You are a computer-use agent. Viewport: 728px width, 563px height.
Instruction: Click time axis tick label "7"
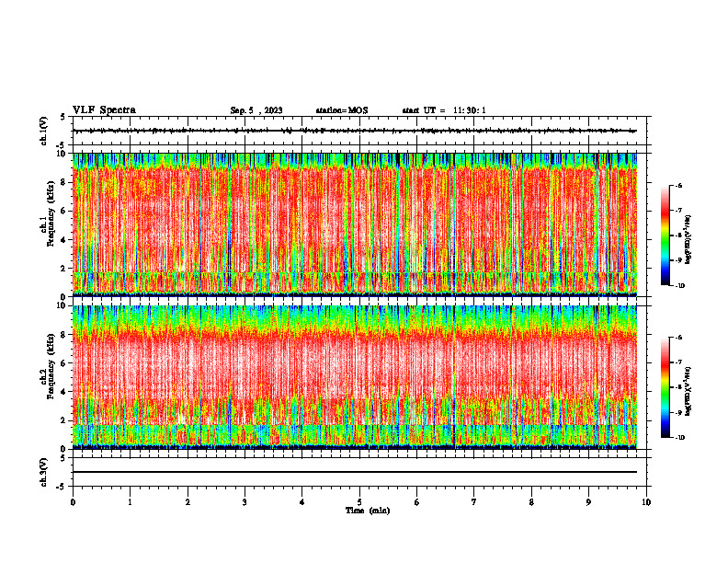point(474,502)
